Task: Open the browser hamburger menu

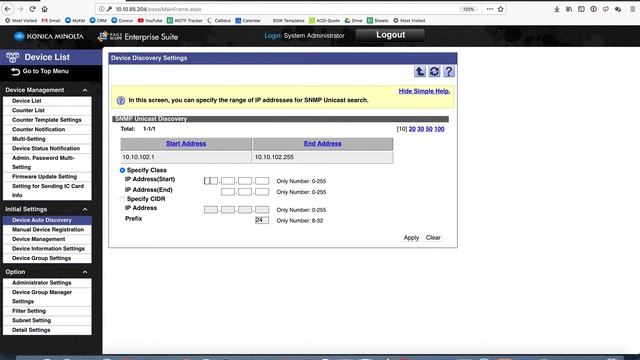Action: pyautogui.click(x=633, y=9)
